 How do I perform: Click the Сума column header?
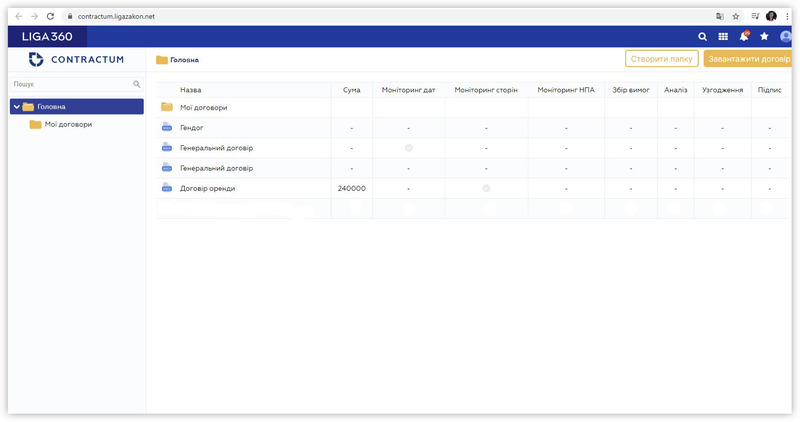click(x=351, y=90)
